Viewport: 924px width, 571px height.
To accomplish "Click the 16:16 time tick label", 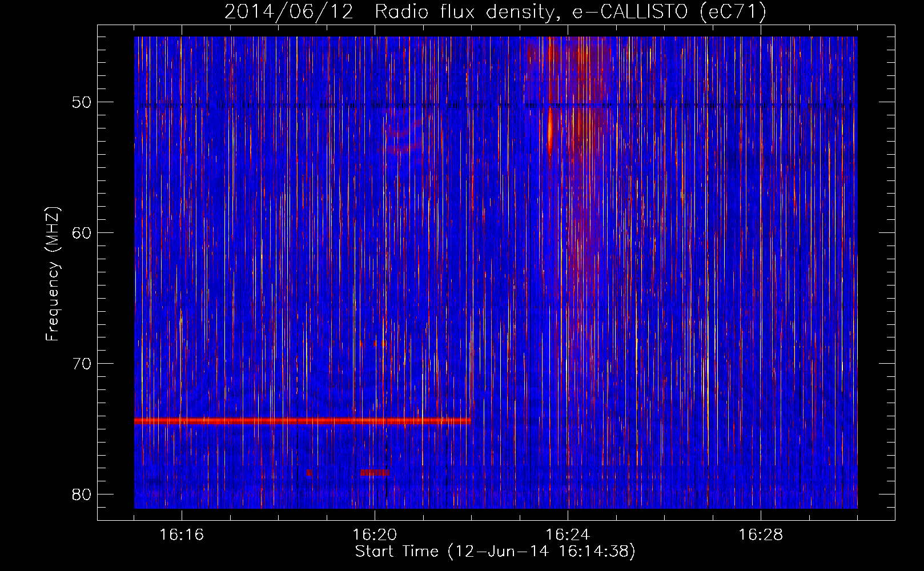I will pyautogui.click(x=182, y=535).
